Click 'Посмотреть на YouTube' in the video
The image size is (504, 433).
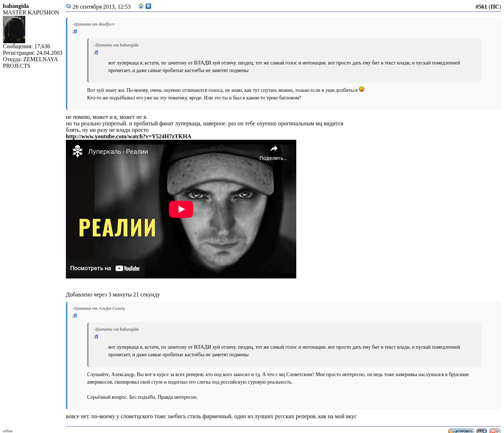(x=105, y=268)
